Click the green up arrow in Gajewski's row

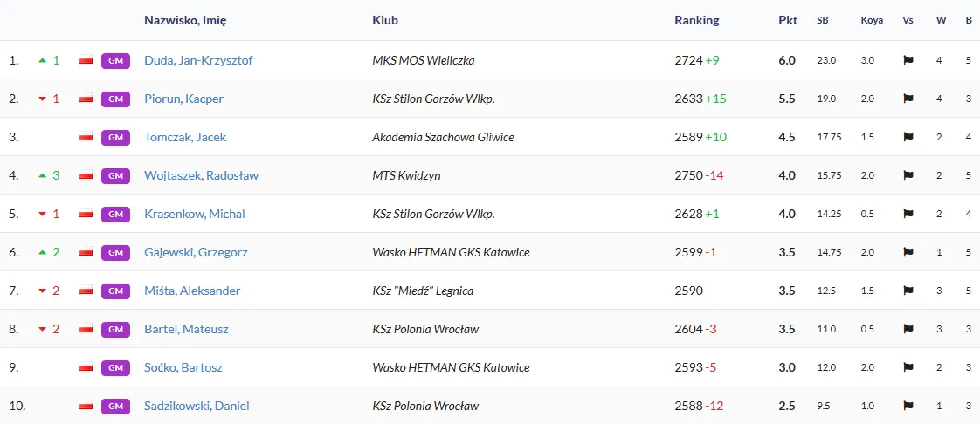click(42, 252)
